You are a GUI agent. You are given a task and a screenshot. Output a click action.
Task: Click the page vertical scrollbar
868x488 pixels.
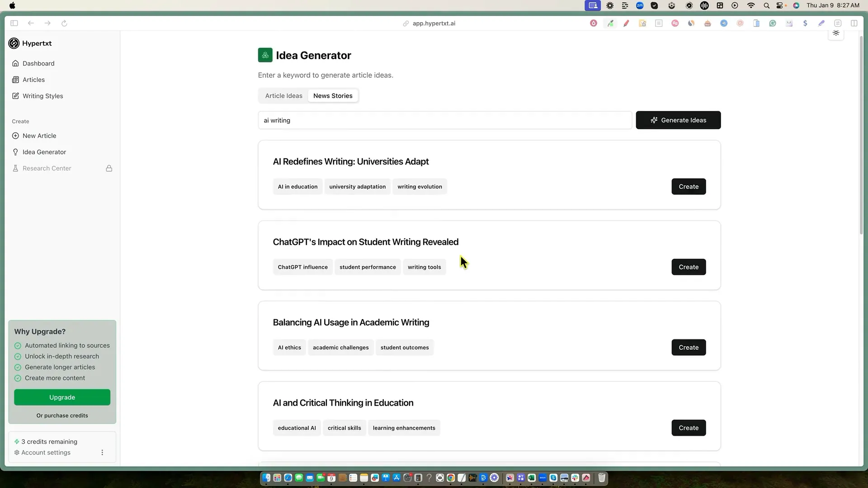[861, 136]
